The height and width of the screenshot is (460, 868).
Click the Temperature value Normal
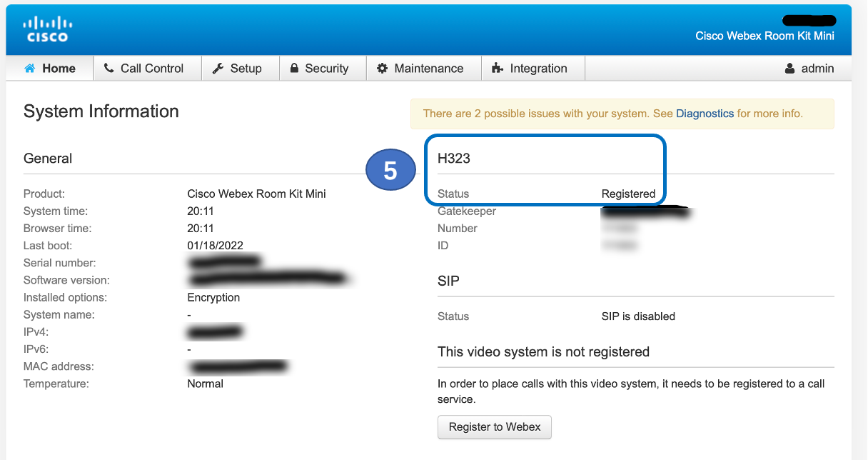pyautogui.click(x=205, y=384)
